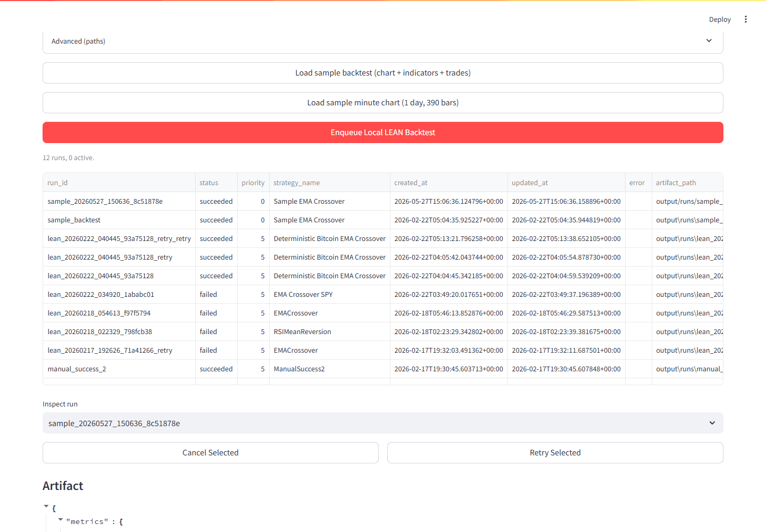Collapse the root JSON object arrow
This screenshot has width=766, height=532.
tap(46, 506)
